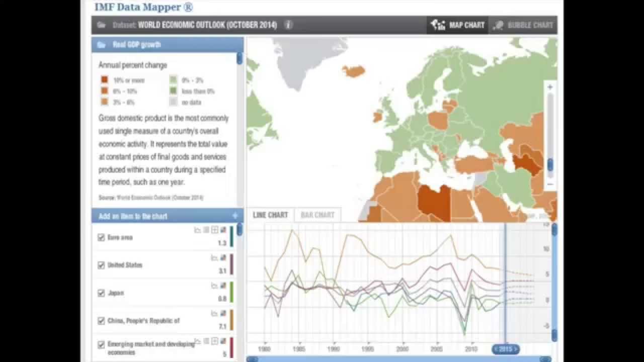Click the 0% - 3% legend swatch

(173, 80)
